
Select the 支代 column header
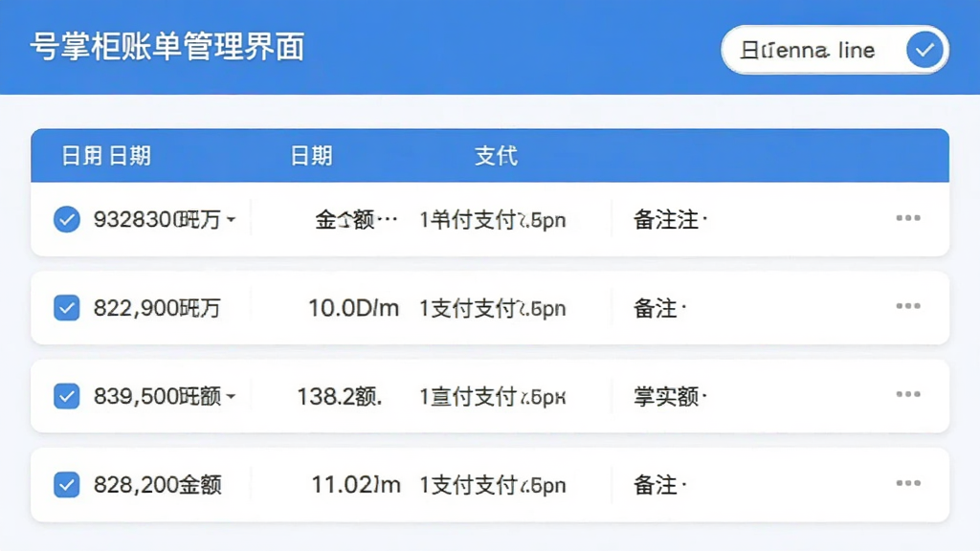point(497,156)
